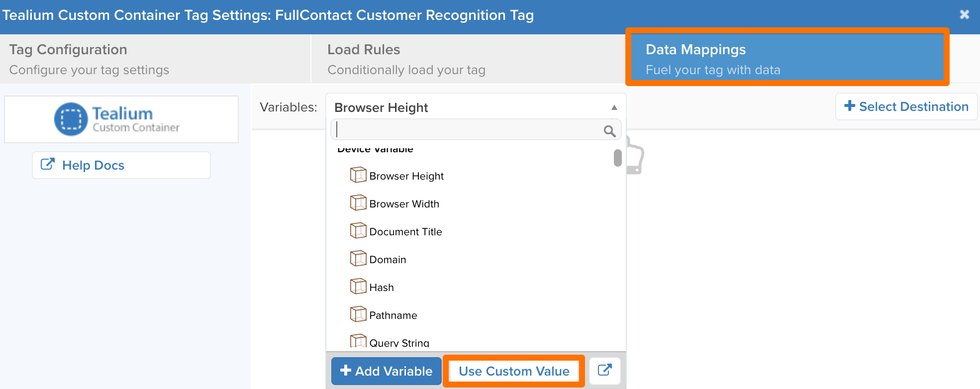
Task: Open the Data Mappings tab
Action: click(x=787, y=59)
